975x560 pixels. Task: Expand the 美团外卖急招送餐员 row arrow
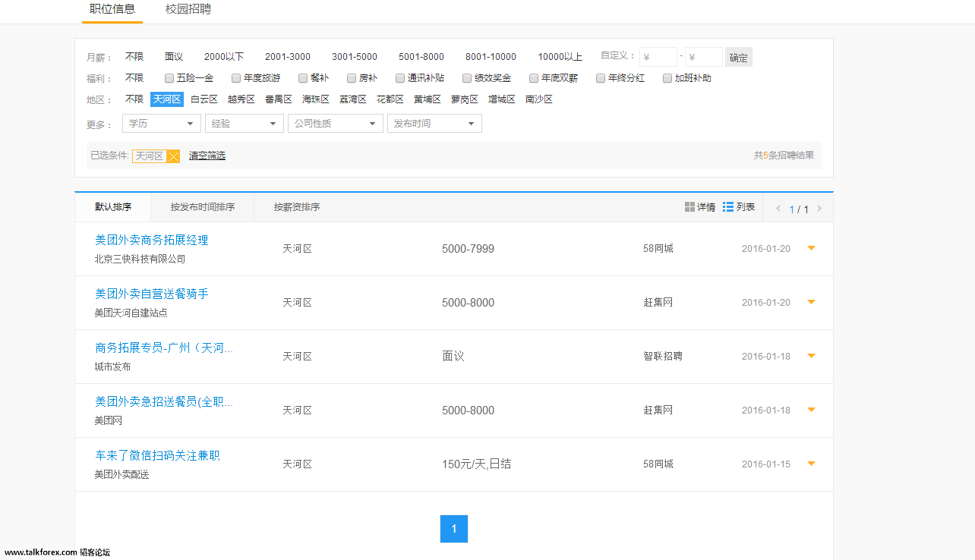(x=811, y=410)
